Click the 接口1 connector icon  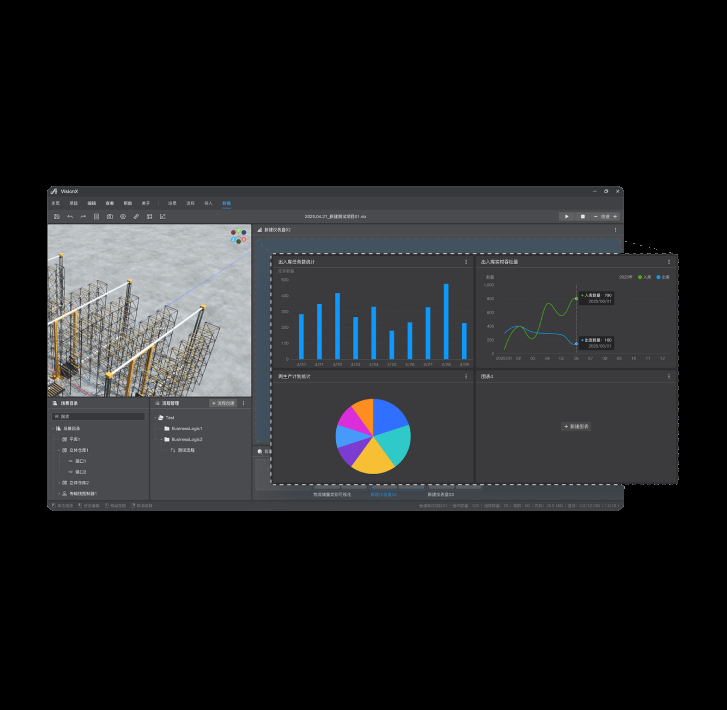(x=70, y=461)
